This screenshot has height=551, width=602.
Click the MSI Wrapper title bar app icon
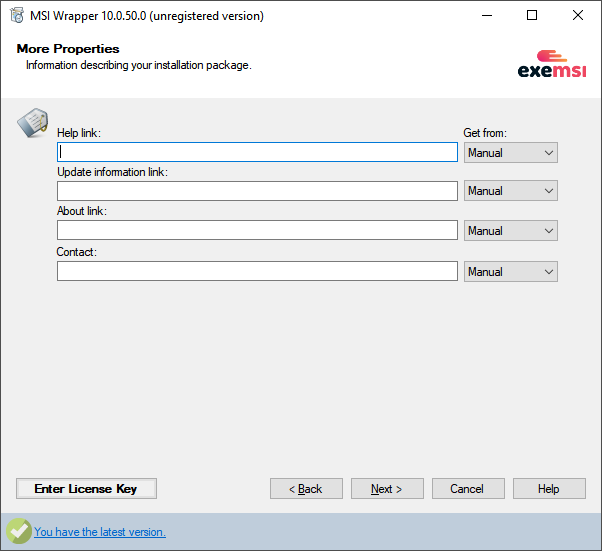(x=17, y=15)
